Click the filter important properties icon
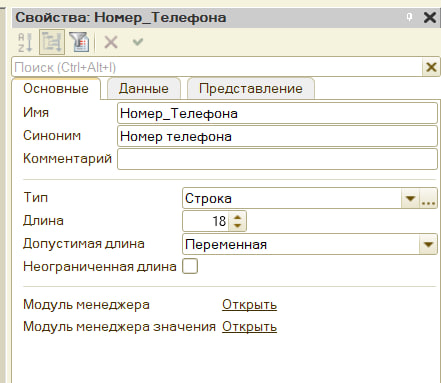Viewport: 441px width, 383px height. point(79,42)
